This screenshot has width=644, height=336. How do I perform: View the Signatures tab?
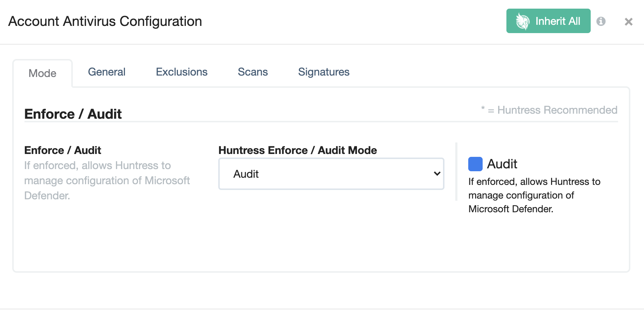coord(324,72)
